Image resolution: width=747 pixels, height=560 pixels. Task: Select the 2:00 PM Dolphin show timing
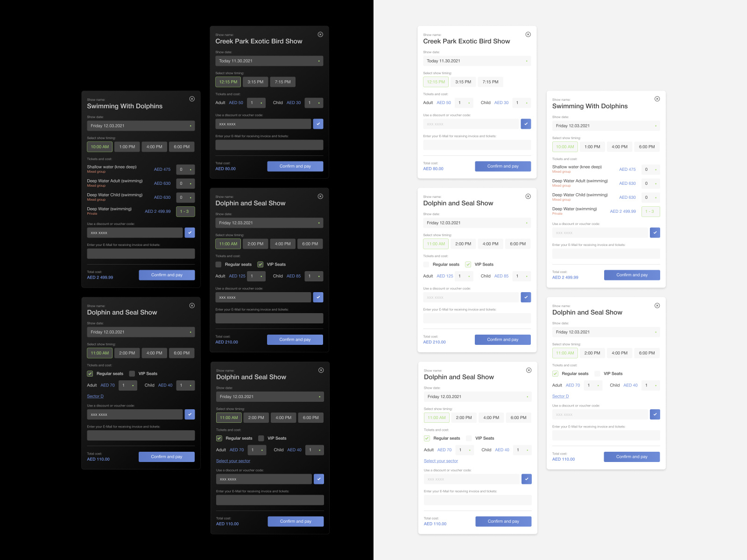point(255,244)
